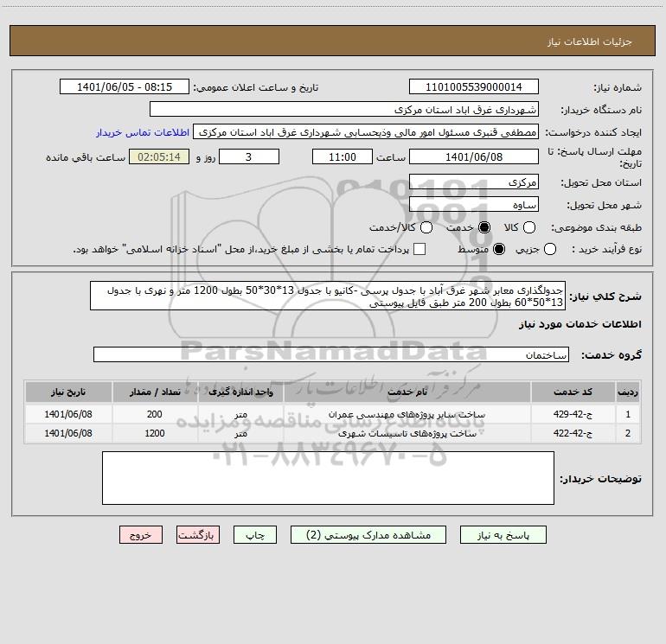Click the اطلاعات خدمات مورد نیاز heading
The image size is (666, 644).
point(580,324)
